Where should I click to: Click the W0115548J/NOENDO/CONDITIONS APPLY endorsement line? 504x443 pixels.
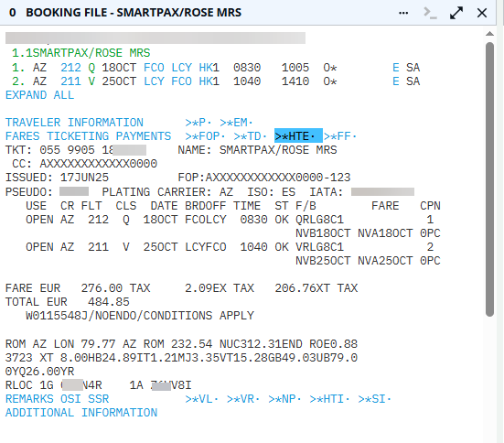(140, 316)
